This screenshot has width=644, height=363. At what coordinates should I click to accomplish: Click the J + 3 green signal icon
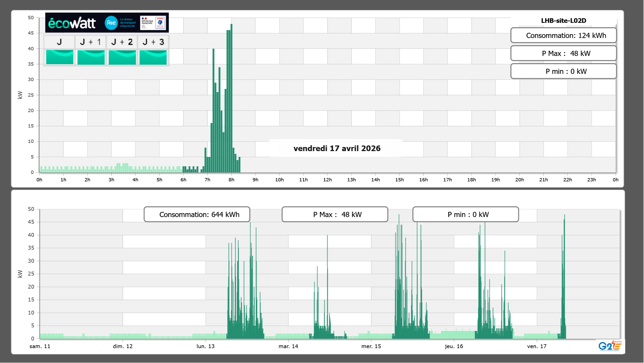[153, 57]
